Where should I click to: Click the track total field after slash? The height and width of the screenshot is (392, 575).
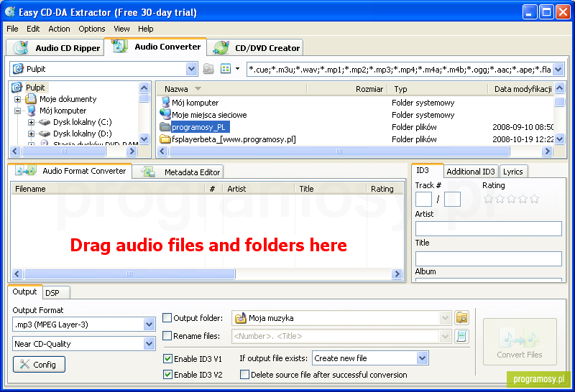[x=452, y=200]
